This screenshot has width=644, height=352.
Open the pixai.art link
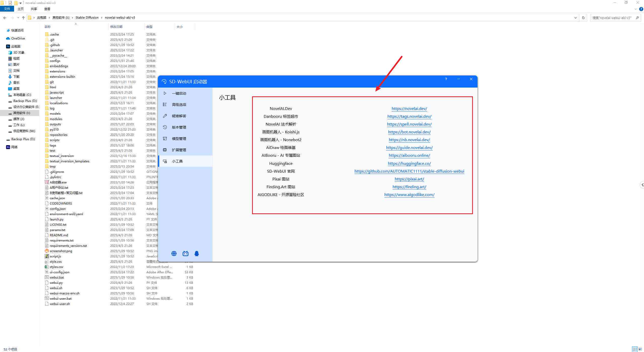tap(409, 179)
